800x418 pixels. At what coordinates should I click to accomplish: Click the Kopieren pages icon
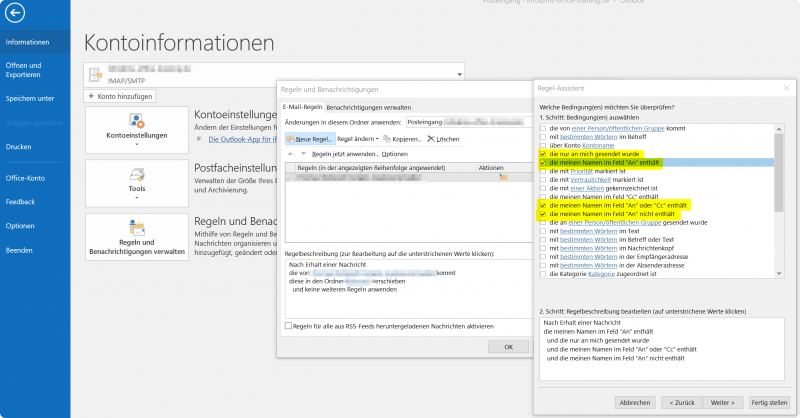pyautogui.click(x=387, y=139)
